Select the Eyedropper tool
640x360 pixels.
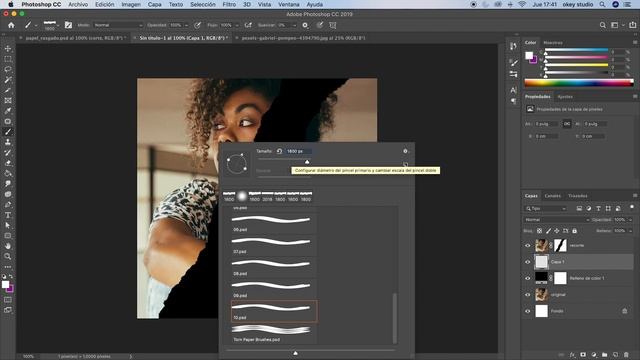click(8, 111)
